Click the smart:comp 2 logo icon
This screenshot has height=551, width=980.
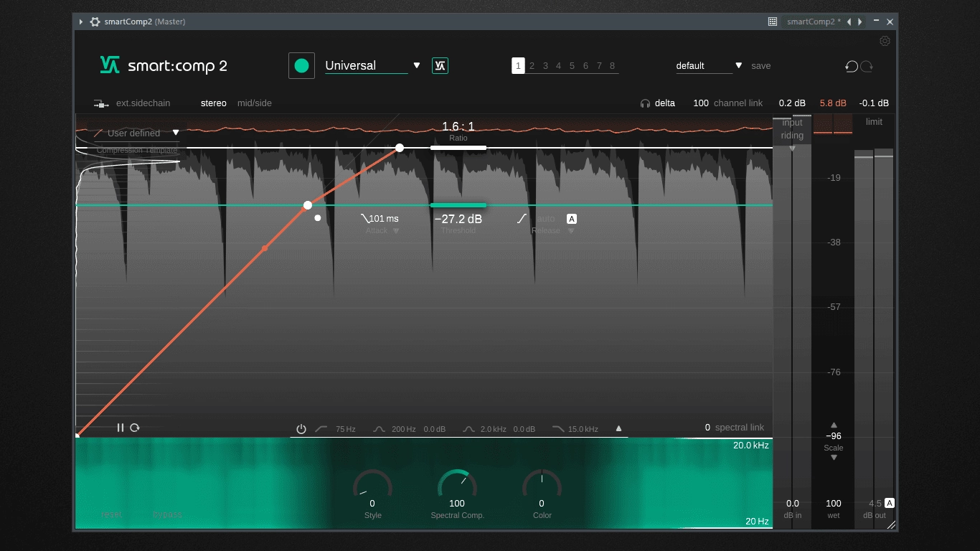(x=110, y=65)
